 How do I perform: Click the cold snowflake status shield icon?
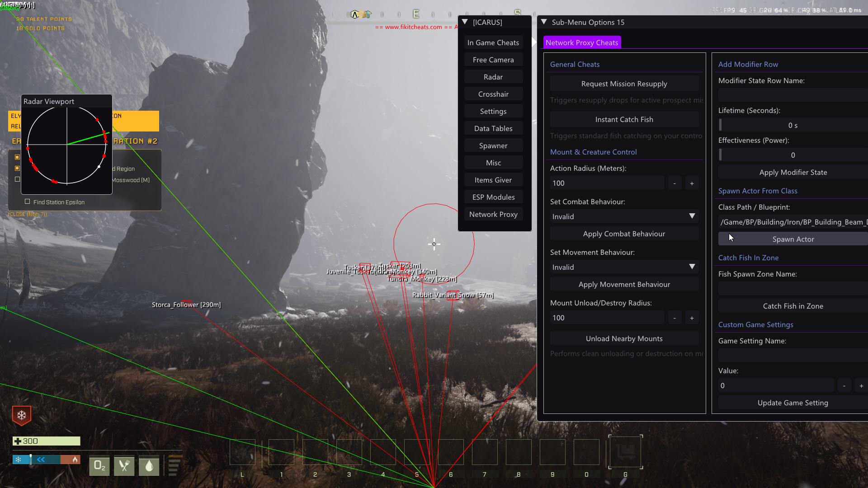[22, 415]
